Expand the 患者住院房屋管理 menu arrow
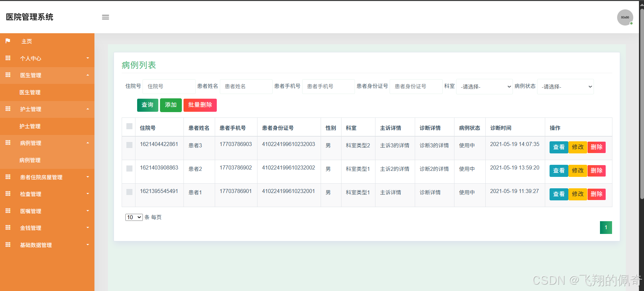644x291 pixels. [x=88, y=177]
